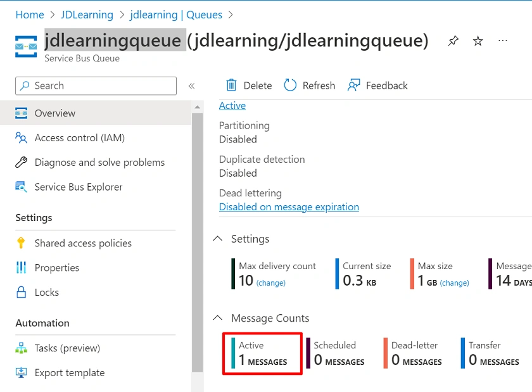Select the Scheduled 0 messages tile
Image resolution: width=532 pixels, height=392 pixels.
(335, 353)
